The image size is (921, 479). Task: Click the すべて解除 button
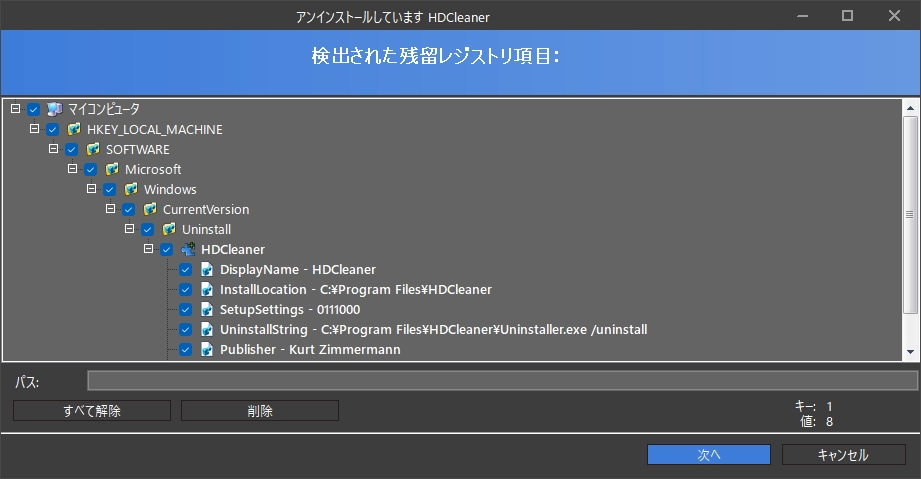click(92, 411)
